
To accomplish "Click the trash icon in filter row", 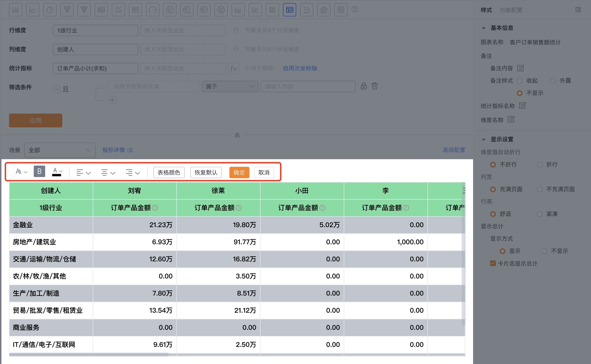I will [x=374, y=86].
